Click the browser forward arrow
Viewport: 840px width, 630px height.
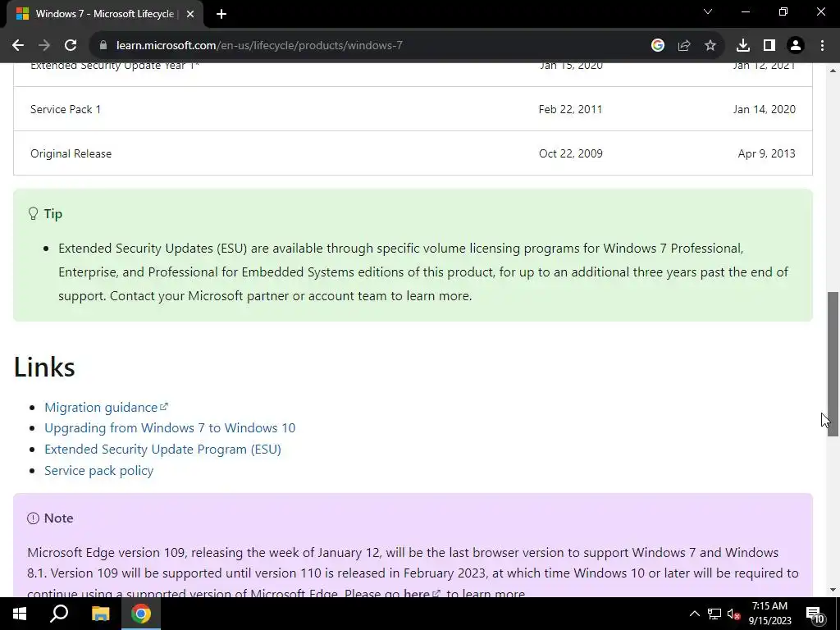point(44,46)
